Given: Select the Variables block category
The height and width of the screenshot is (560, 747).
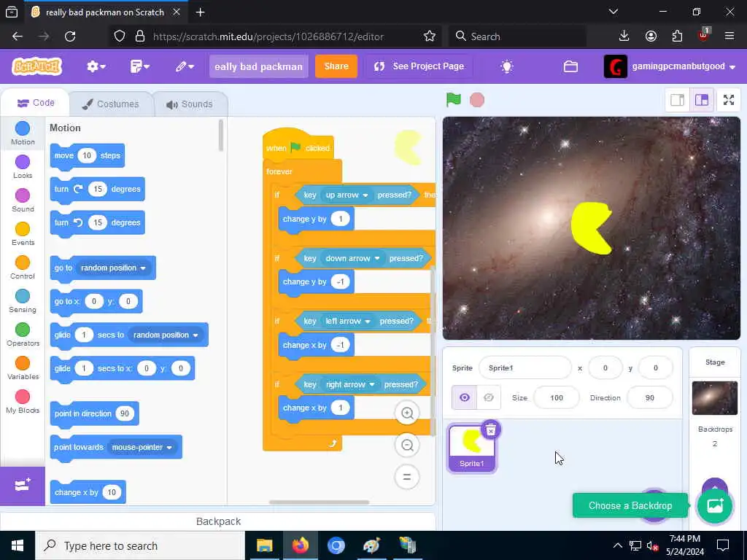Looking at the screenshot, I should click(23, 368).
